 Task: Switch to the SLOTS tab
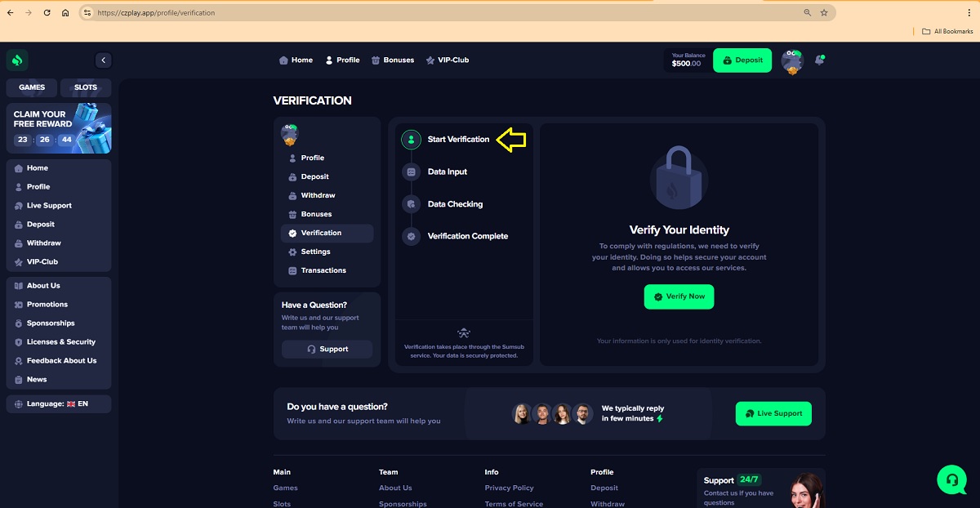coord(86,87)
